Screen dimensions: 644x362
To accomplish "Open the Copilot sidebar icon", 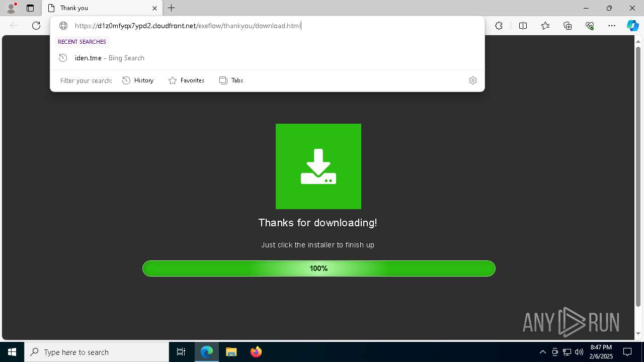I will [632, 26].
